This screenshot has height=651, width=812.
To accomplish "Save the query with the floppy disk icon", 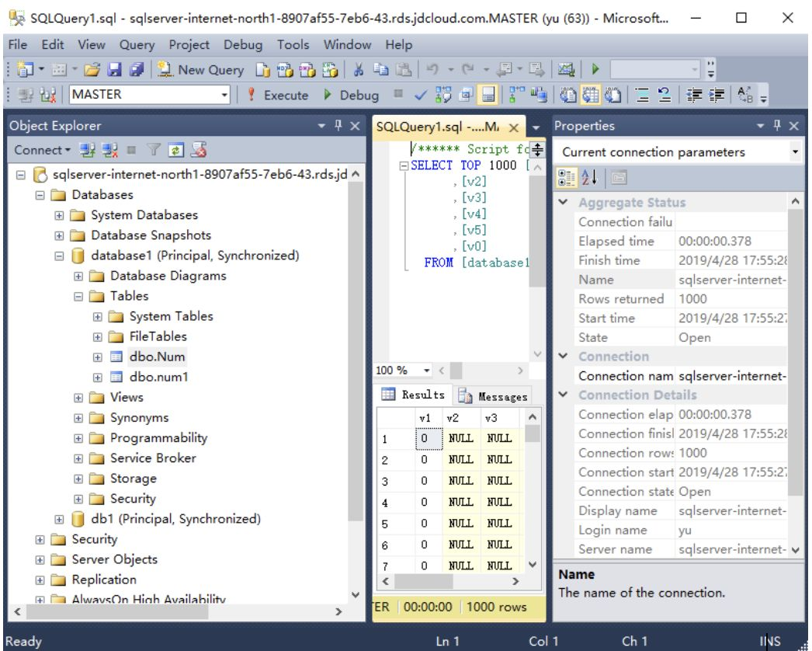I will [114, 69].
